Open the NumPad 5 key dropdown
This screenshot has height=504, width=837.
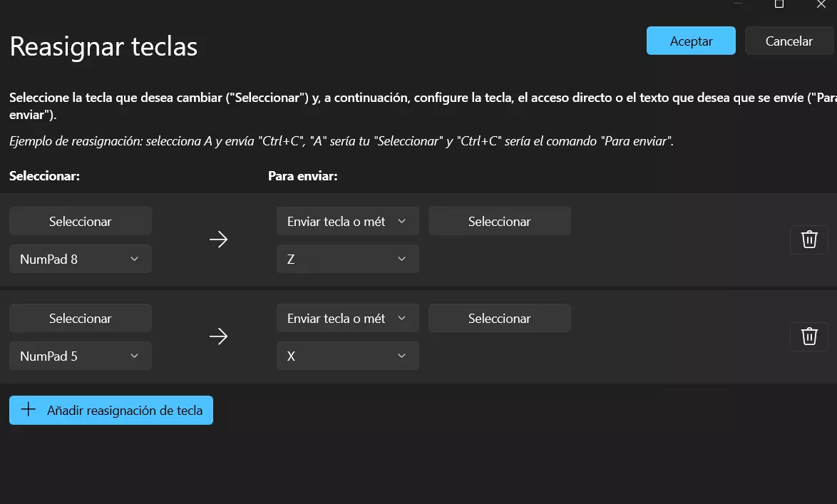click(81, 356)
